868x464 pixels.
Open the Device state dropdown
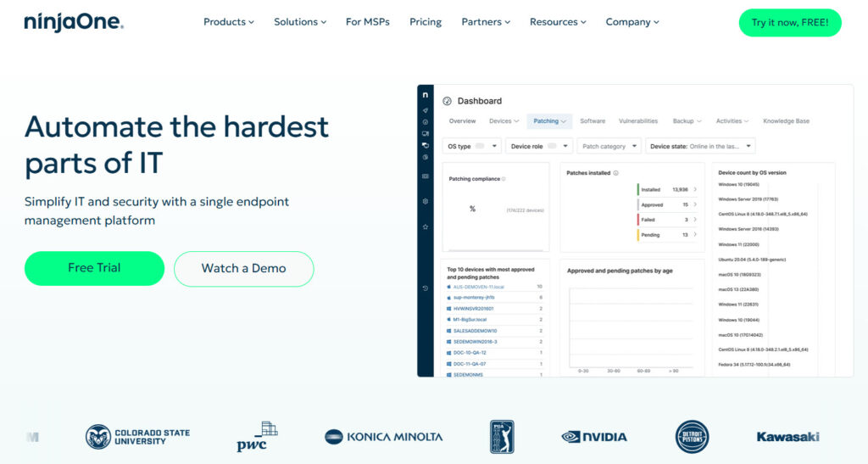(700, 146)
